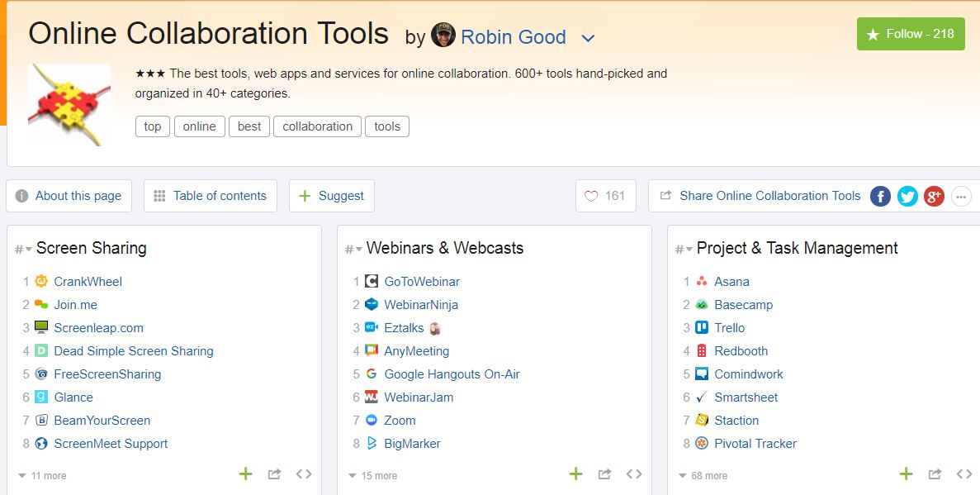
Task: Show 68 more Project & Task Management items
Action: 703,476
